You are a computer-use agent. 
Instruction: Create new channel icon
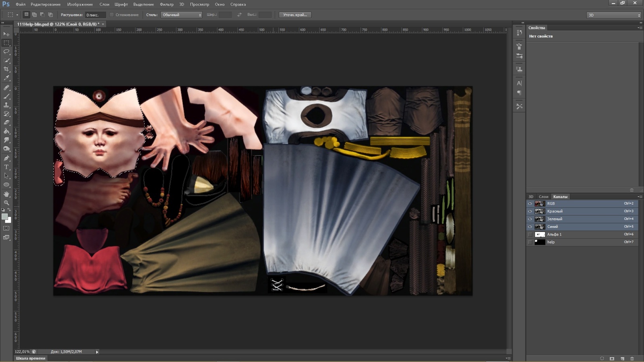point(622,358)
